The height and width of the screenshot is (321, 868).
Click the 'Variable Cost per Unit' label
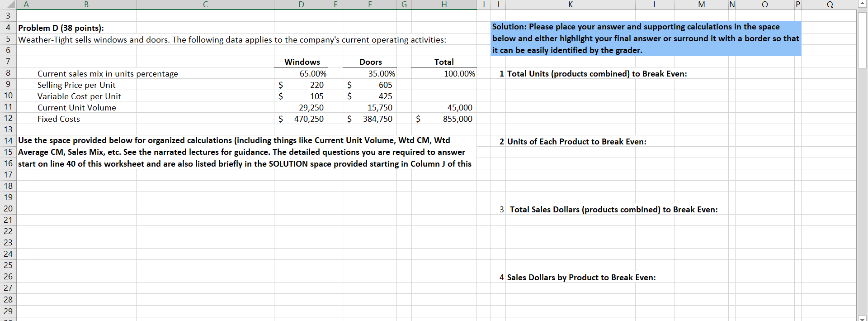click(x=79, y=96)
